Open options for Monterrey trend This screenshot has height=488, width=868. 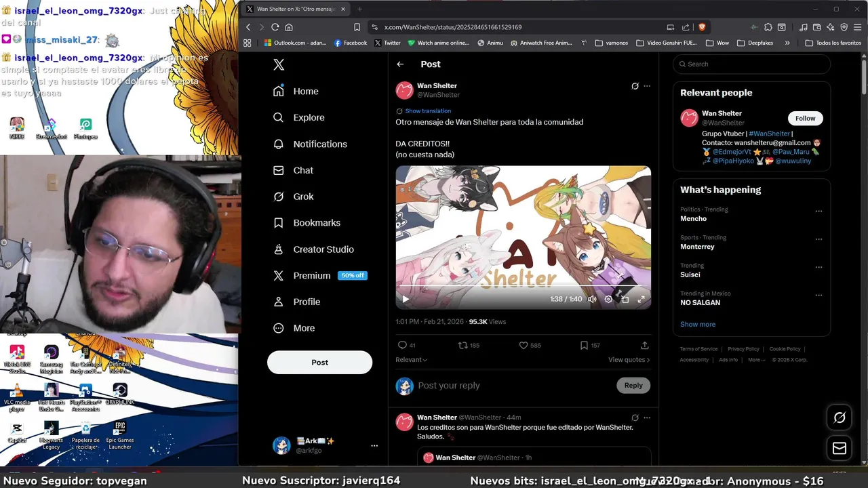818,239
